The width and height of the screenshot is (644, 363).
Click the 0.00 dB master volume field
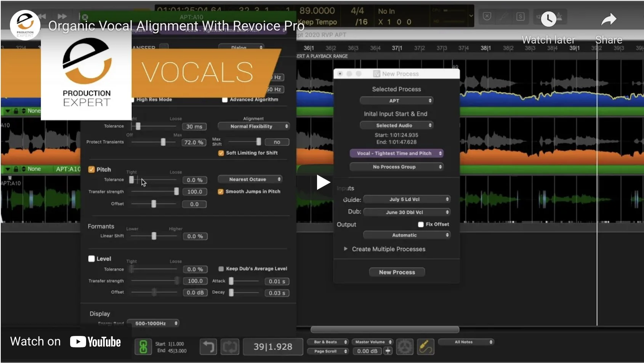367,351
